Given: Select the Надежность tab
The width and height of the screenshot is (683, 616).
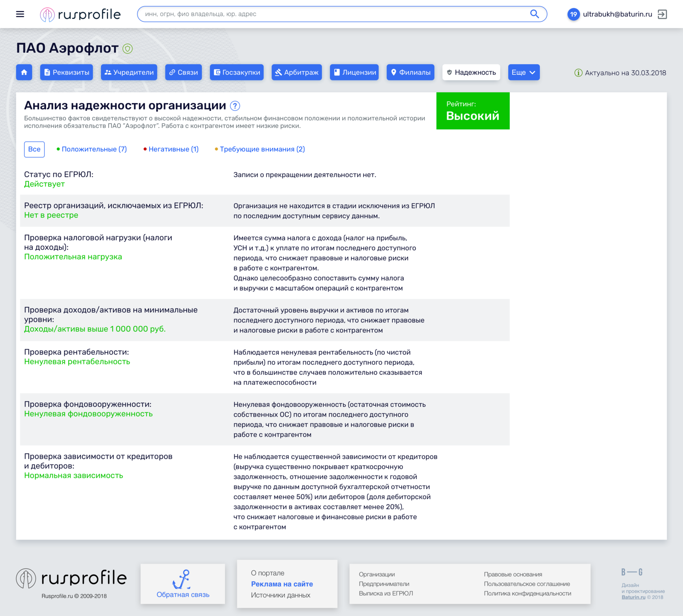Looking at the screenshot, I should pos(471,72).
